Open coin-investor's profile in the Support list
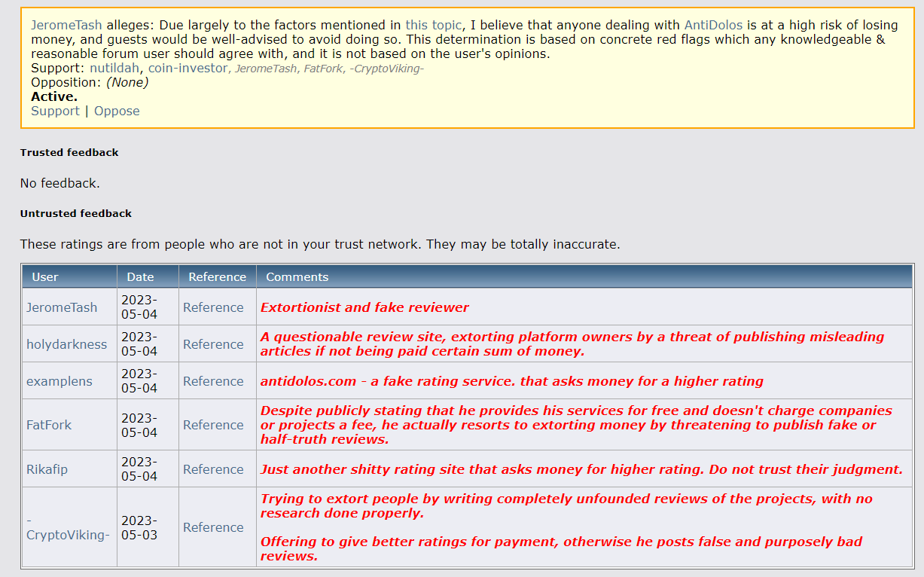 point(188,68)
